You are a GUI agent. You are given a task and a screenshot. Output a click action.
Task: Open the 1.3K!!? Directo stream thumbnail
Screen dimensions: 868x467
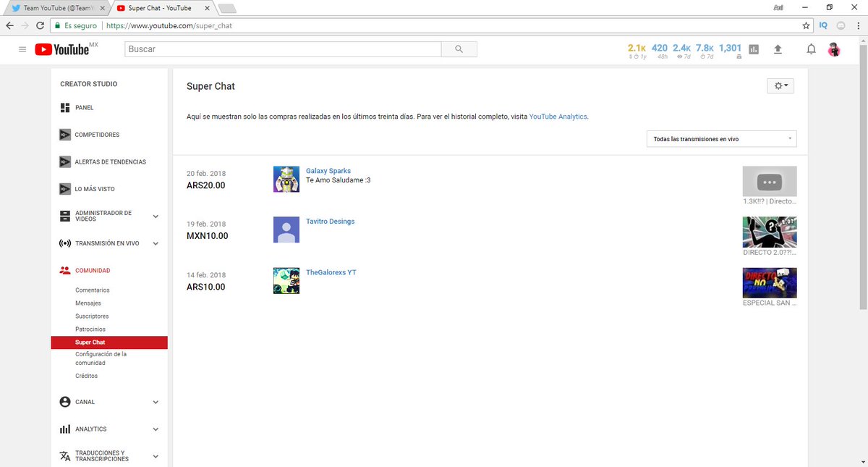770,182
